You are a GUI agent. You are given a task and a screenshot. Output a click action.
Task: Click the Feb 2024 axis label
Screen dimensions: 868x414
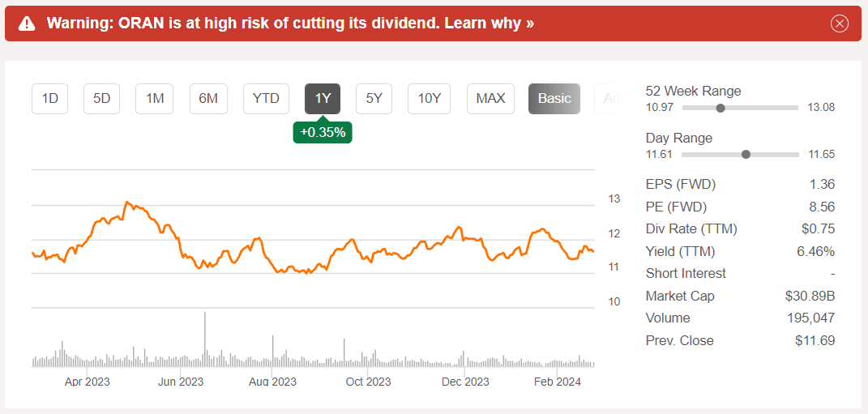tap(557, 382)
